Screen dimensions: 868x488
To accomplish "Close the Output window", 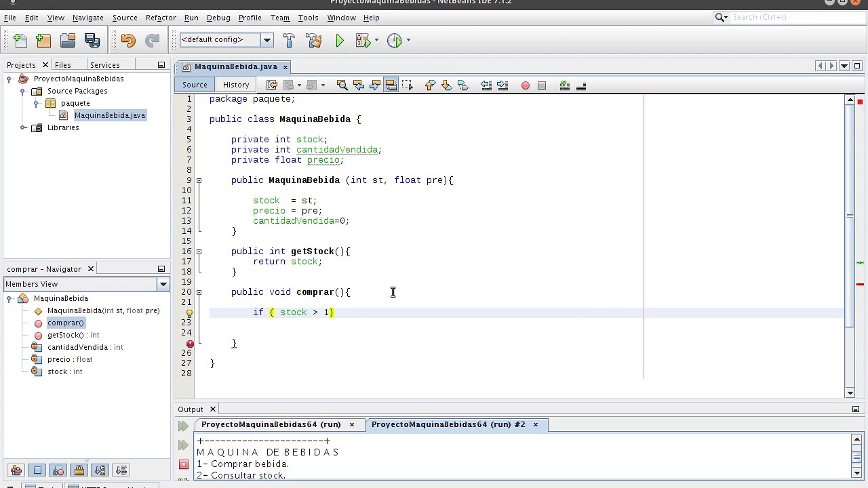I will tap(212, 409).
